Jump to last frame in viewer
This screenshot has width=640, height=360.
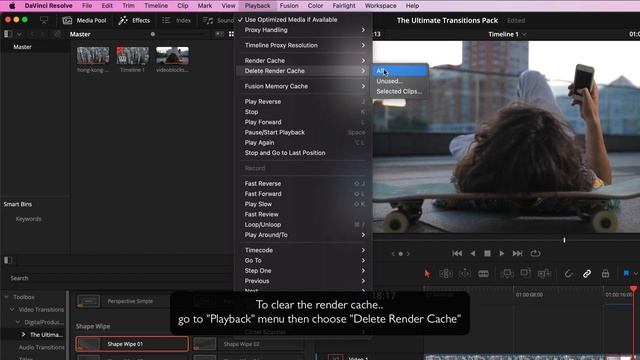pos(518,253)
